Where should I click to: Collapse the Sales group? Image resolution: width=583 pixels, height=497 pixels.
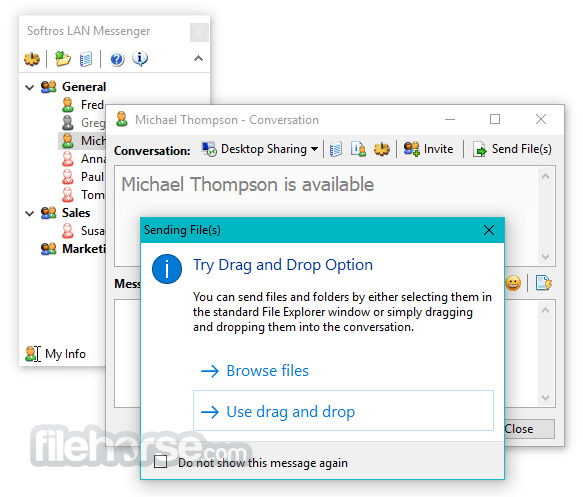click(29, 213)
